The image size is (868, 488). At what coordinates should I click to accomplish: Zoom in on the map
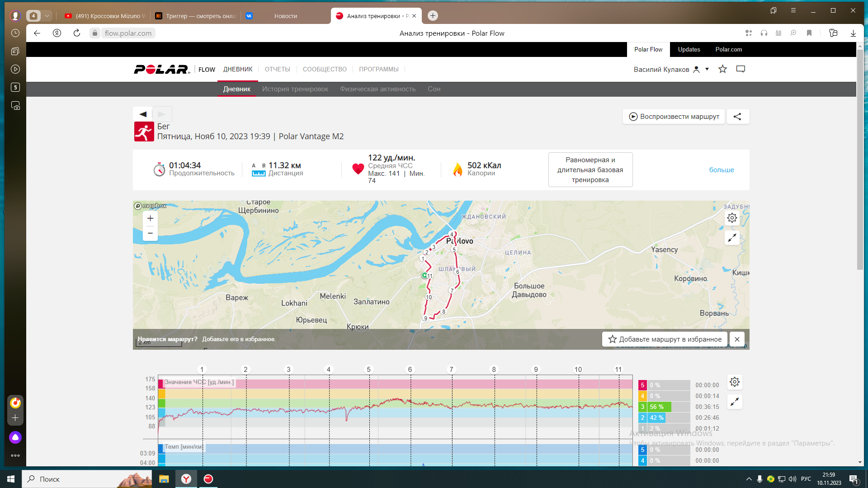151,218
